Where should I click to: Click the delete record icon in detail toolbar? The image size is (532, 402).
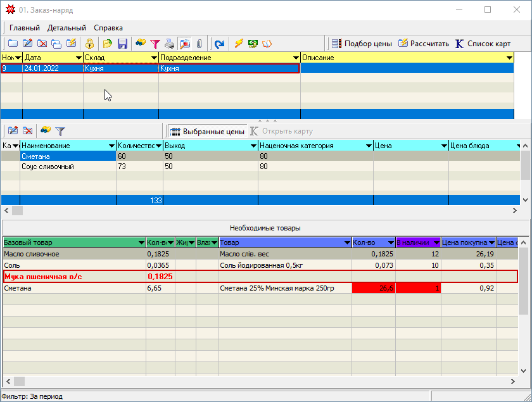tap(28, 131)
